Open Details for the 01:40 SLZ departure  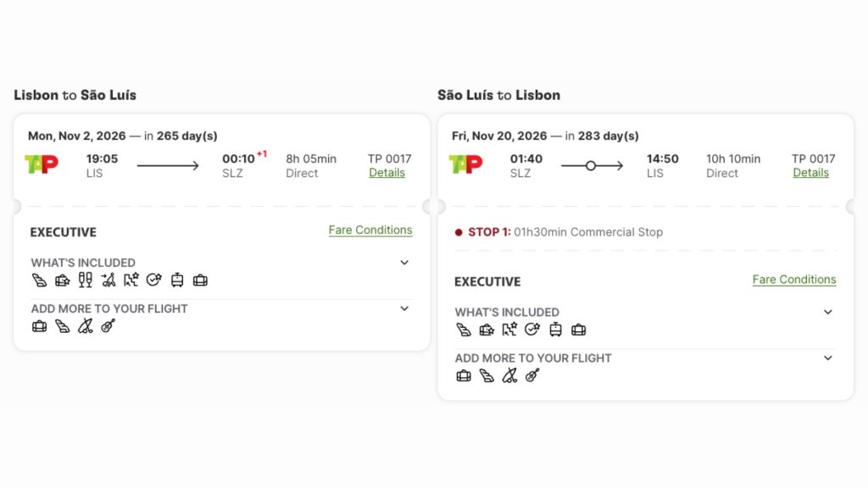tap(810, 173)
